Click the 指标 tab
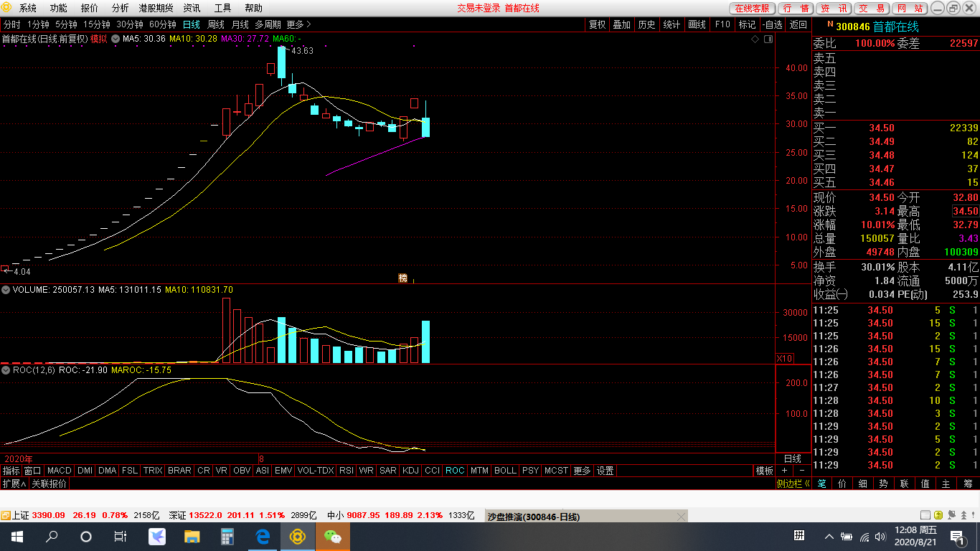The height and width of the screenshot is (551, 980). (x=11, y=471)
